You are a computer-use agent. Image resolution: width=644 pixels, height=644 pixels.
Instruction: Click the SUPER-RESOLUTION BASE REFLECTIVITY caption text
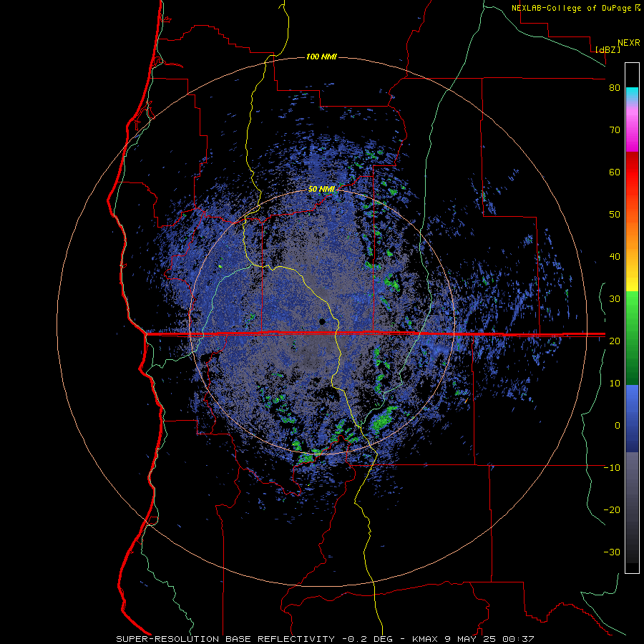pyautogui.click(x=225, y=639)
